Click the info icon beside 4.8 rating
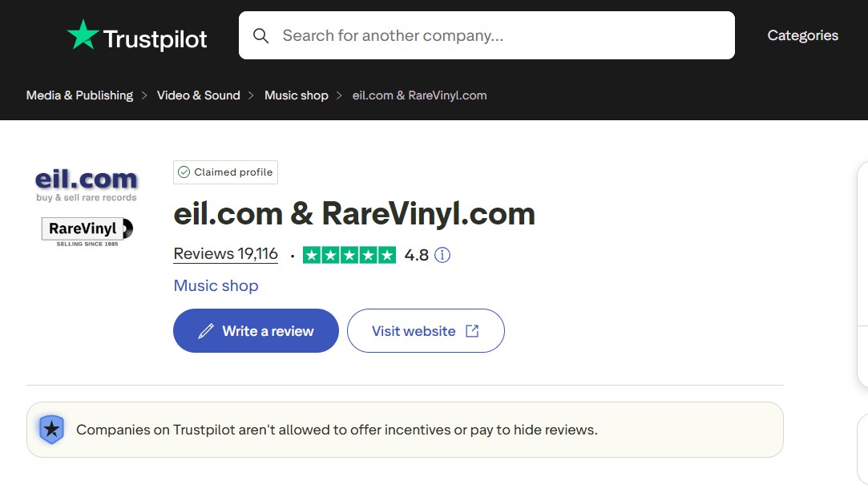The width and height of the screenshot is (868, 485). pyautogui.click(x=442, y=255)
